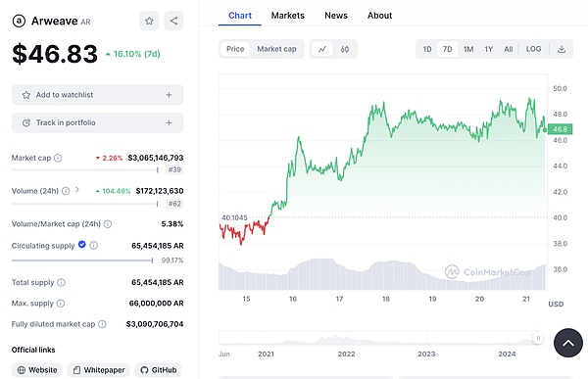Click the time range slider handle

pyautogui.click(x=538, y=338)
